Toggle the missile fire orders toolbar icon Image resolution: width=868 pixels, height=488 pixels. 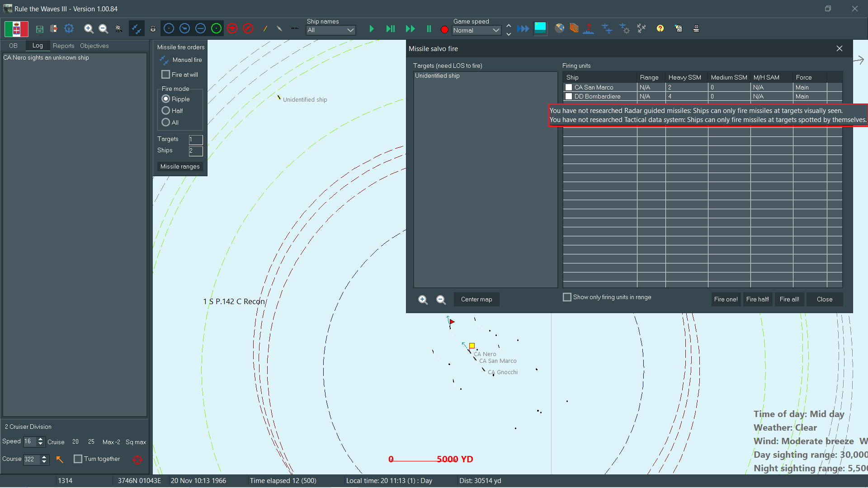136,29
